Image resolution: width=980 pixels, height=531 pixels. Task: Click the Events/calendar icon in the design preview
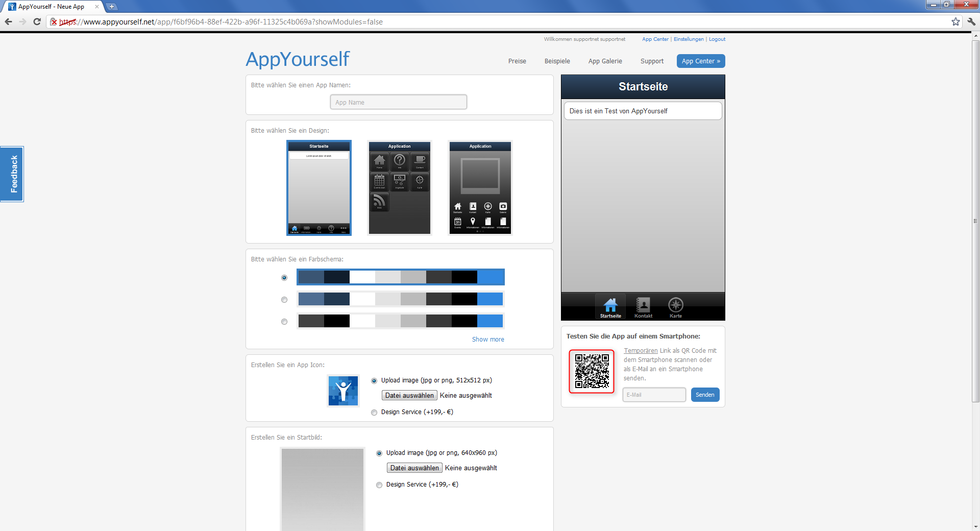(379, 181)
